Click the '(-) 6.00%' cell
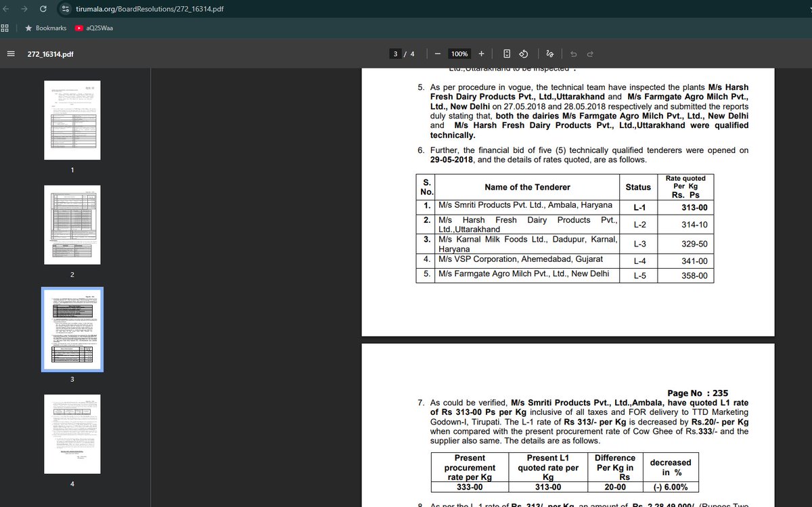This screenshot has width=812, height=507. click(671, 487)
